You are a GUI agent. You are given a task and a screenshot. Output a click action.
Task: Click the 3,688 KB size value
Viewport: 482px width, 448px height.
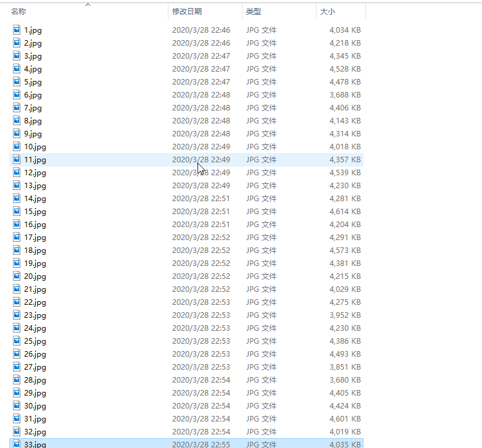(345, 94)
